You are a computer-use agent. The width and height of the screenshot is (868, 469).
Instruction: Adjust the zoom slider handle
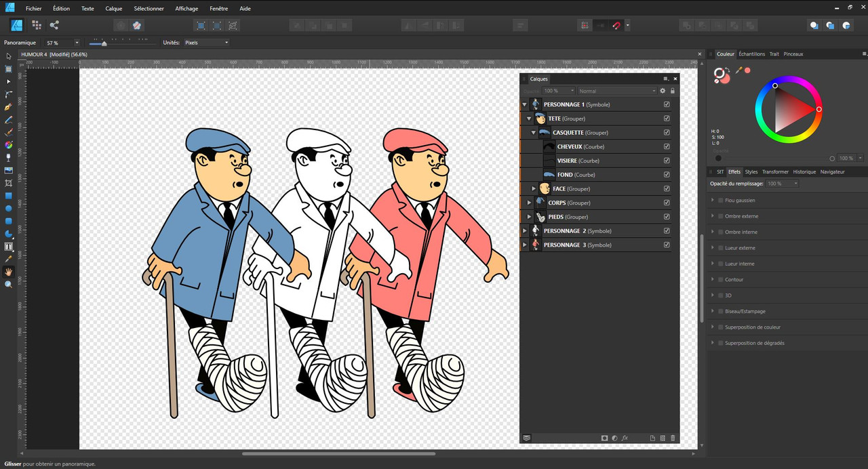[104, 43]
